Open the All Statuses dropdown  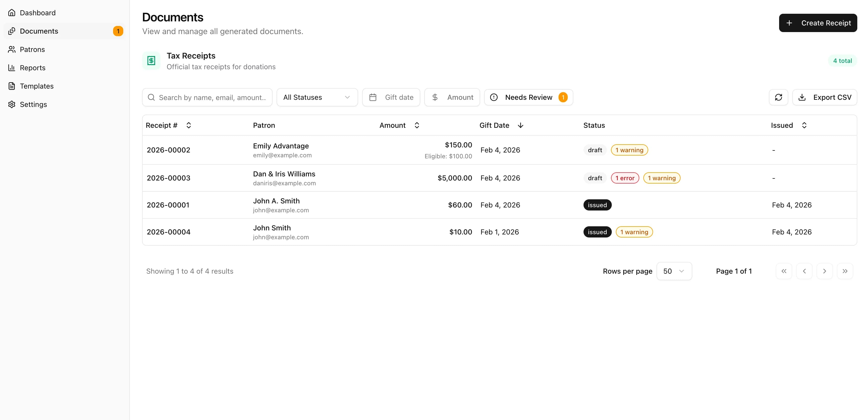317,97
